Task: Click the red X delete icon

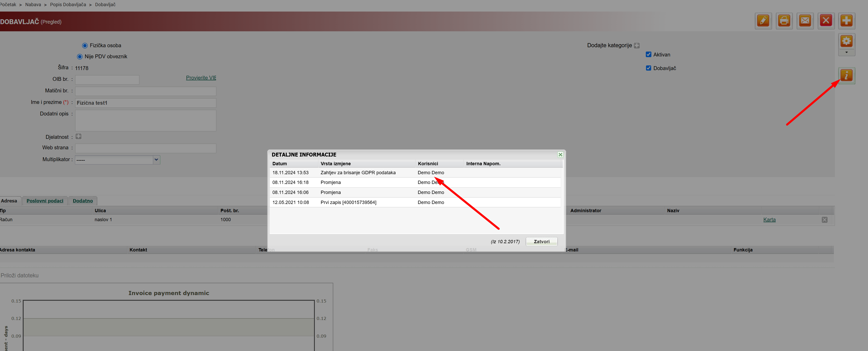Action: (826, 21)
